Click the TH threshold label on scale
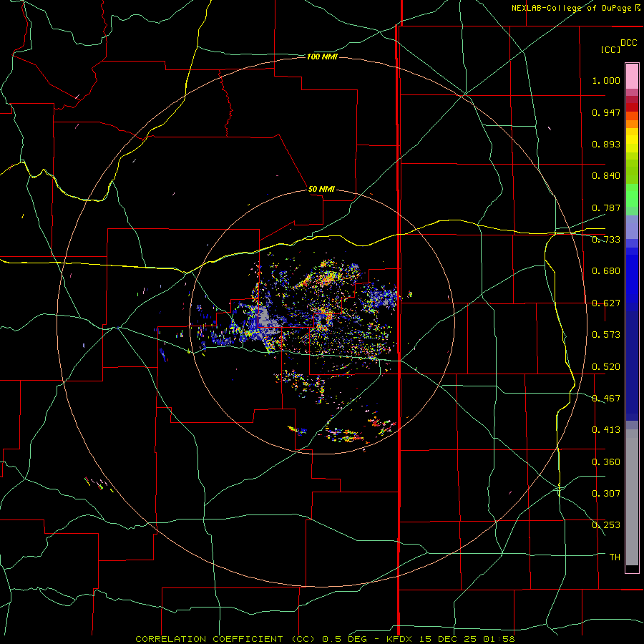 click(615, 557)
